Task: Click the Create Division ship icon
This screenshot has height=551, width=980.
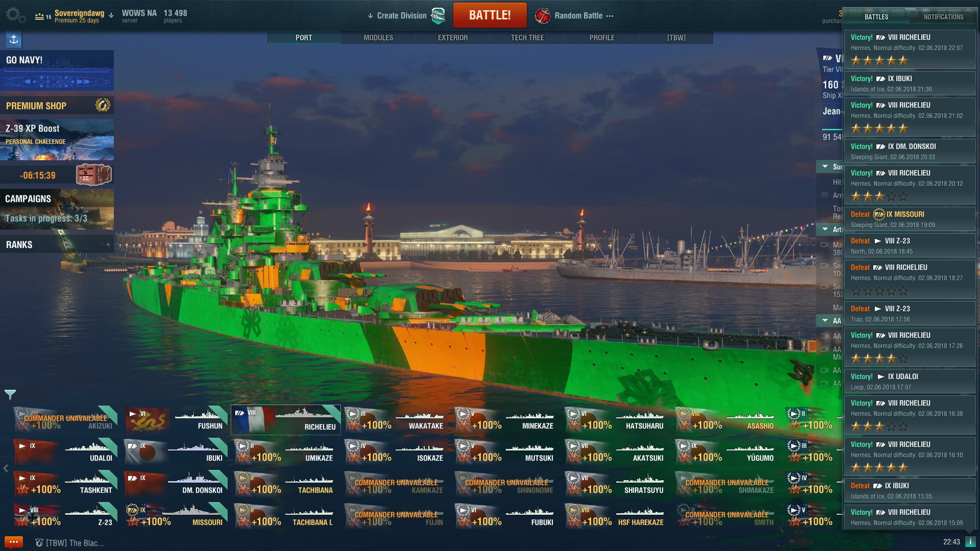Action: tap(438, 16)
